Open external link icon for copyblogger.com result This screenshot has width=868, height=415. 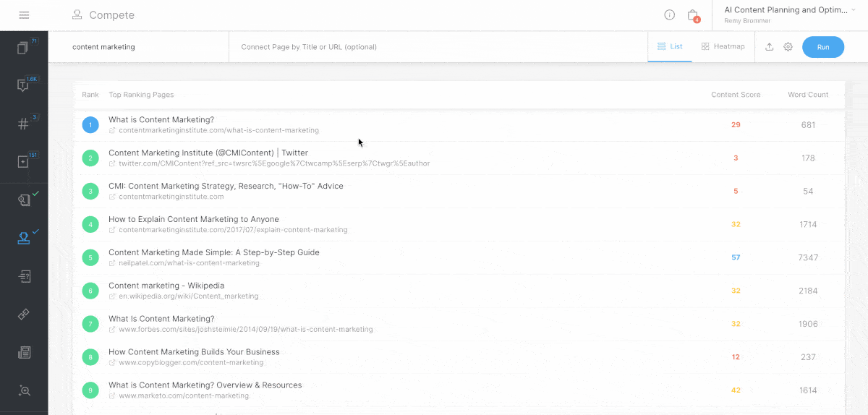point(112,363)
